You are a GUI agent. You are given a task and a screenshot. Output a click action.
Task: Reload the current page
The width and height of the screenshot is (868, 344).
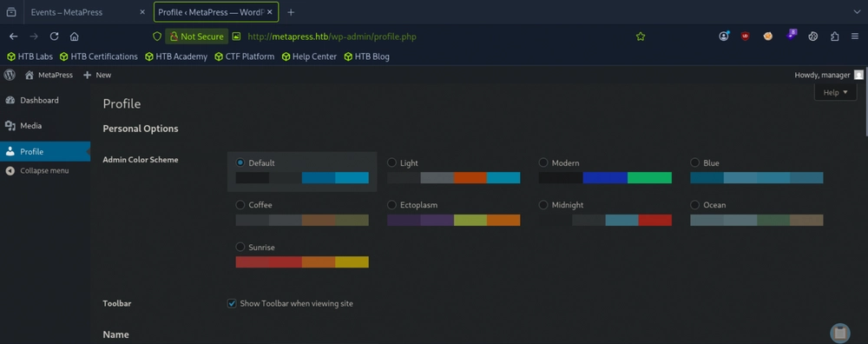(54, 36)
